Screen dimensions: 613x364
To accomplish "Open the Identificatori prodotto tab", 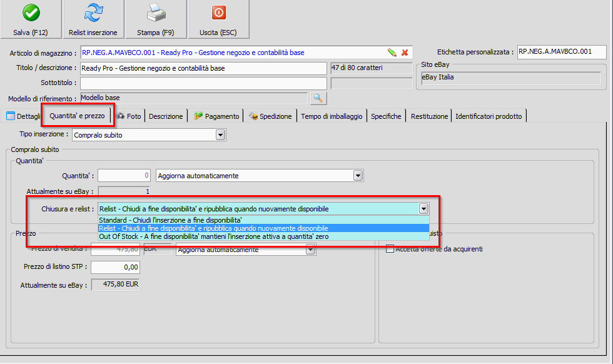I will 489,116.
